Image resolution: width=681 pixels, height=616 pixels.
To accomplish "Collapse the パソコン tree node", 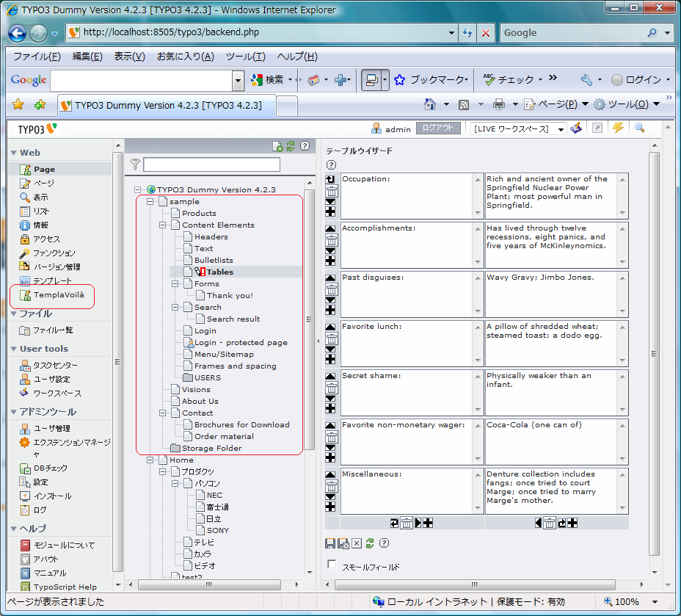I will (175, 484).
